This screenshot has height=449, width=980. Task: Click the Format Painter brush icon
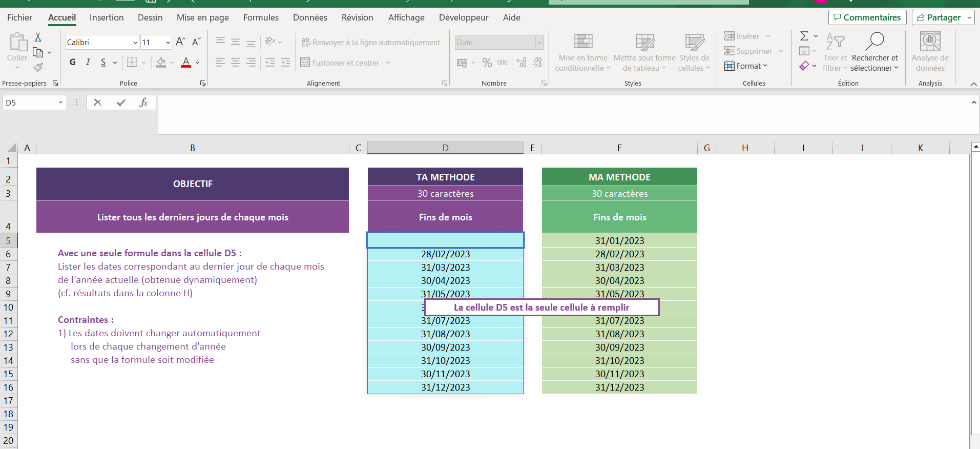point(38,67)
